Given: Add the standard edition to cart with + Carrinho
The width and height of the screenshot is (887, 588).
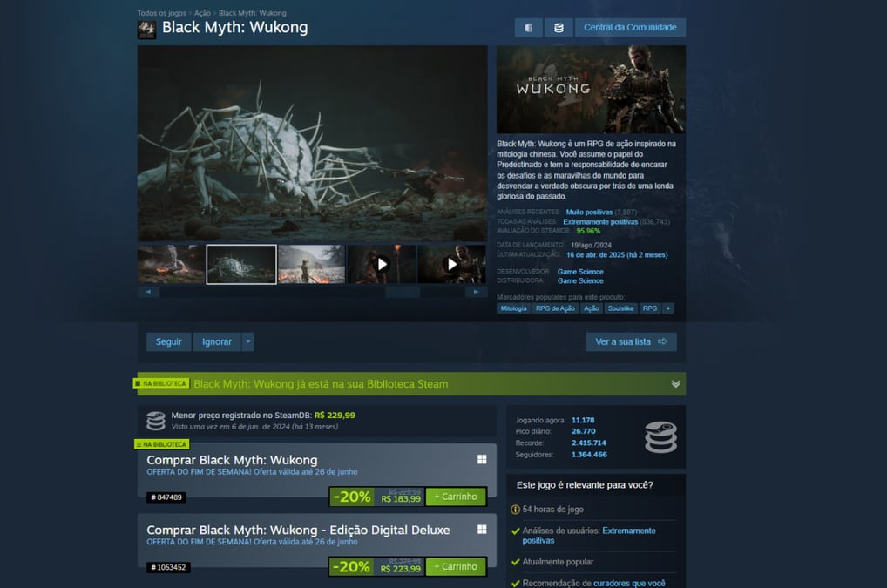Looking at the screenshot, I should pos(456,497).
